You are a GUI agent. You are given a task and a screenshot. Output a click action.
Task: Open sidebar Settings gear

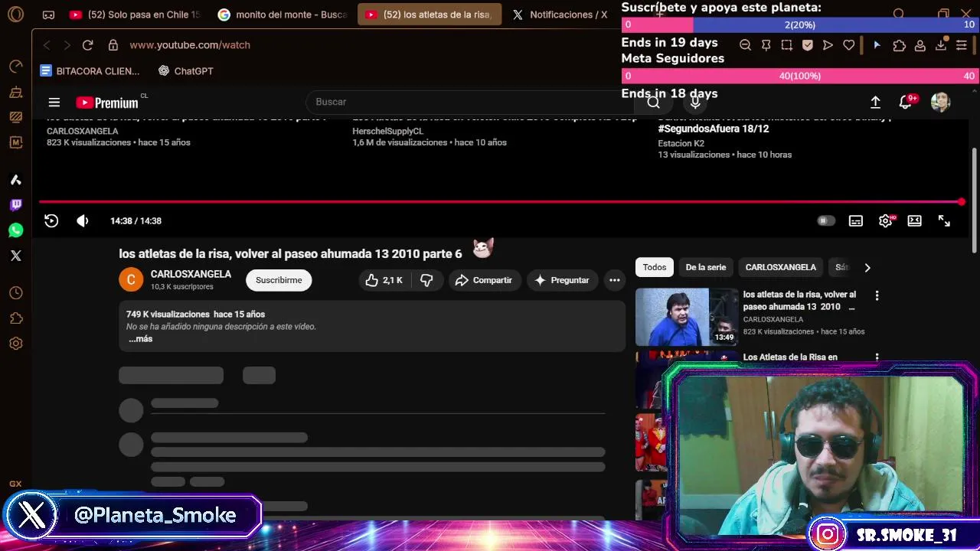tap(15, 344)
